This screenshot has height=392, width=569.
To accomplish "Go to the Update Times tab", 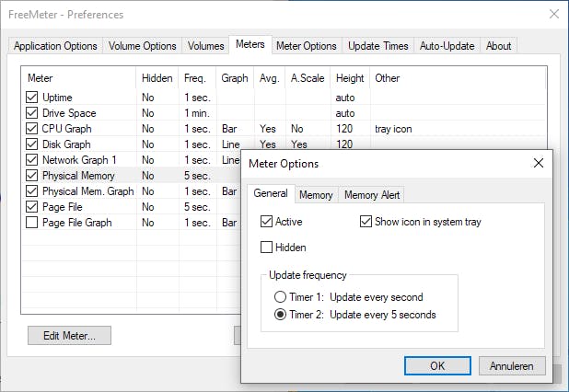I will coord(377,46).
